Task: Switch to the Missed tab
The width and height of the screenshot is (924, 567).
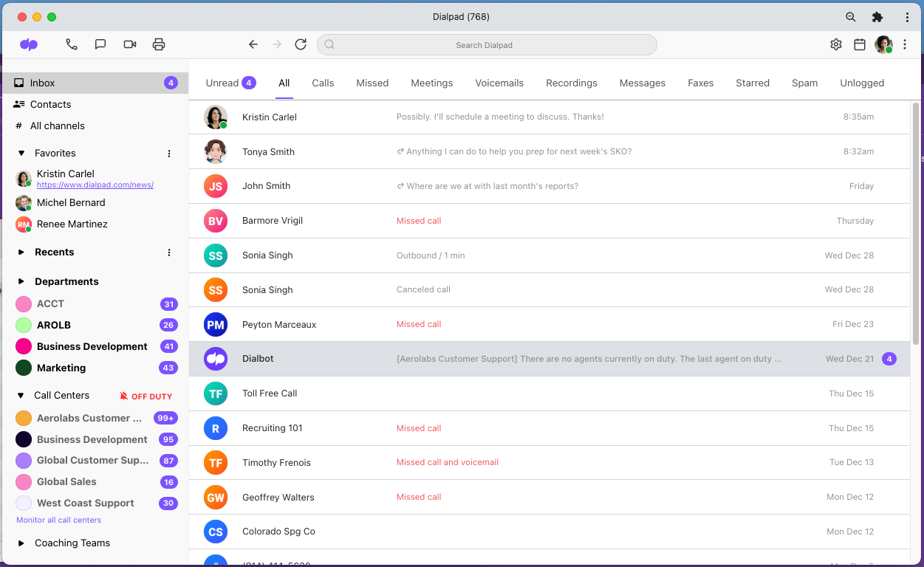Action: 372,83
